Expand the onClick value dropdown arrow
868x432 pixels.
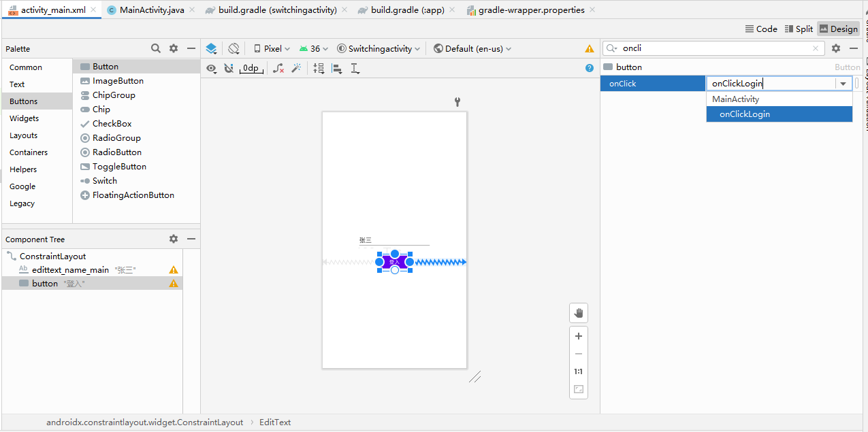click(843, 84)
